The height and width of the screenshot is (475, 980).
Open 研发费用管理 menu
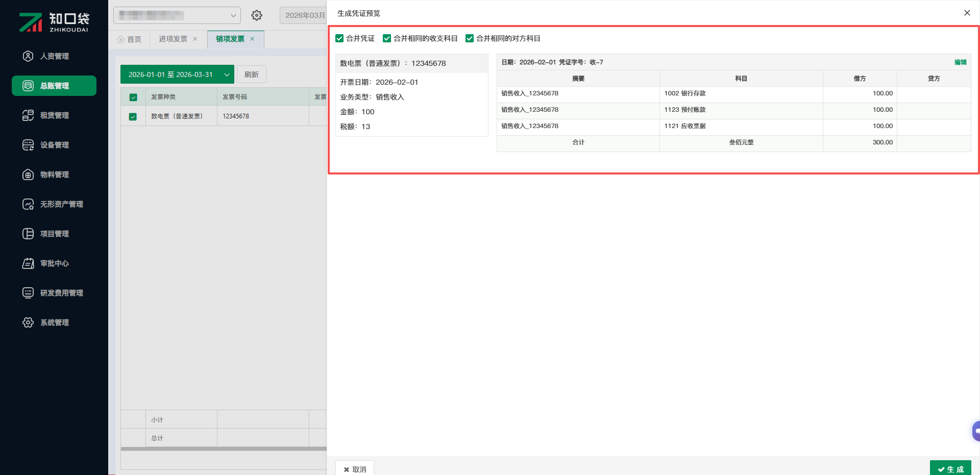[x=54, y=293]
